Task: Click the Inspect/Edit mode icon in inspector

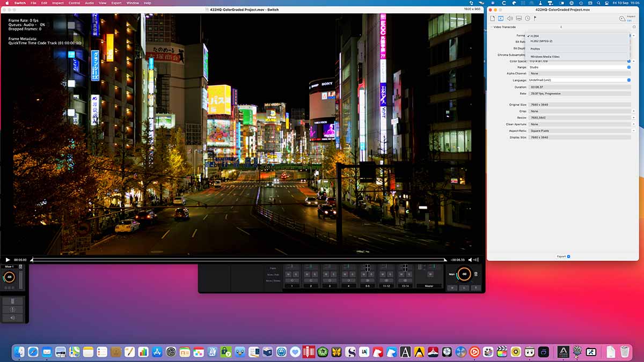Action: [x=622, y=19]
